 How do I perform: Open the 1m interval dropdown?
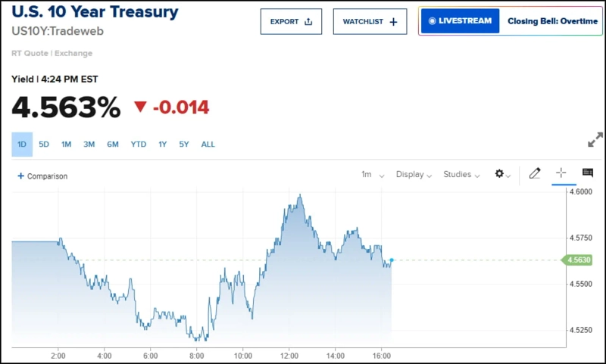(x=373, y=175)
